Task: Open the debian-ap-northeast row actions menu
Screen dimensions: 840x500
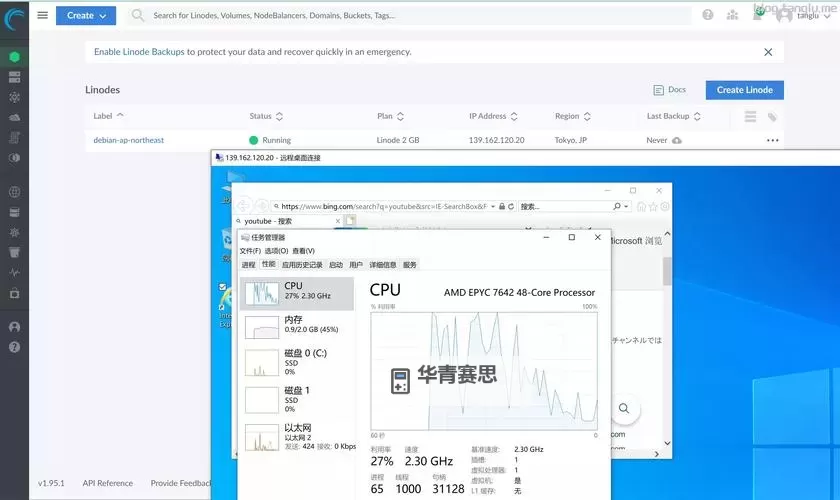Action: tap(772, 140)
